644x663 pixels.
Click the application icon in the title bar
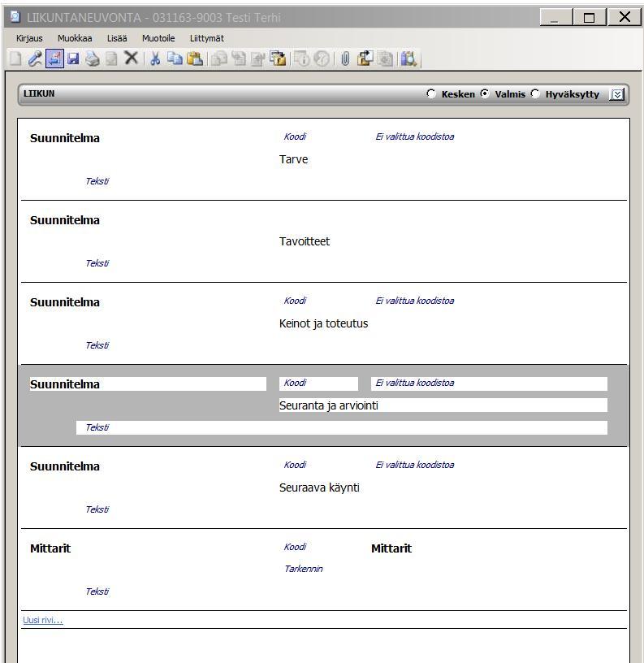[x=15, y=16]
